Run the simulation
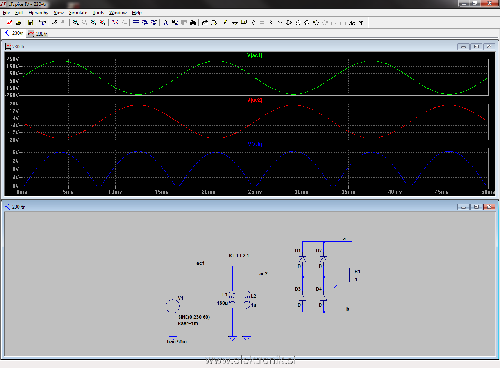The image size is (500, 368). coord(54,22)
